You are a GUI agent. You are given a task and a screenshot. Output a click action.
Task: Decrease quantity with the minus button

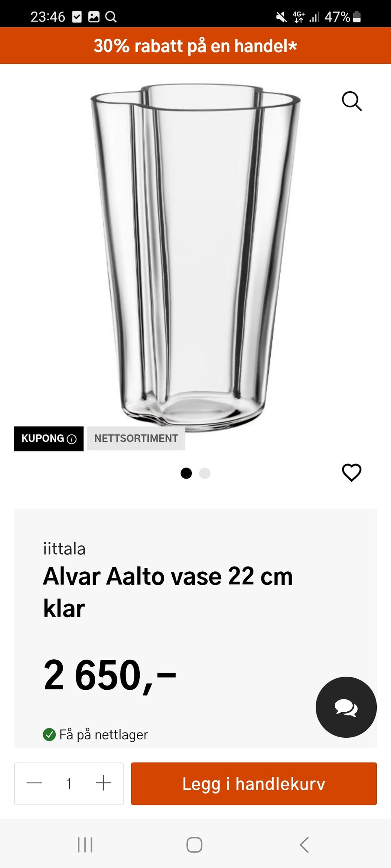[x=34, y=783]
